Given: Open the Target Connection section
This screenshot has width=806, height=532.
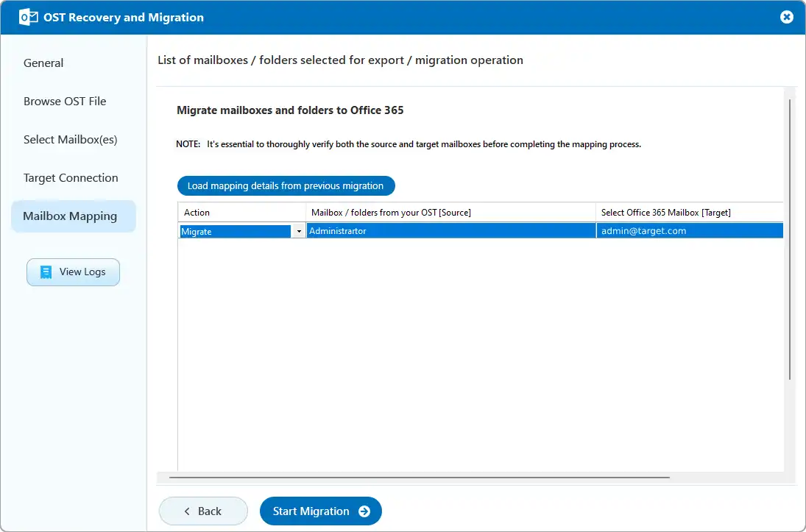Looking at the screenshot, I should (x=71, y=177).
